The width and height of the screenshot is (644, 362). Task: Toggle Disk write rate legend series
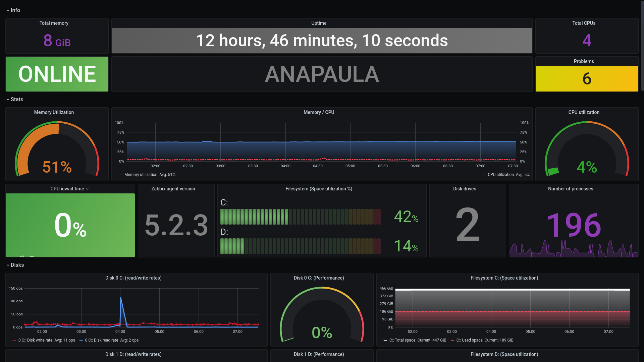pyautogui.click(x=35, y=340)
